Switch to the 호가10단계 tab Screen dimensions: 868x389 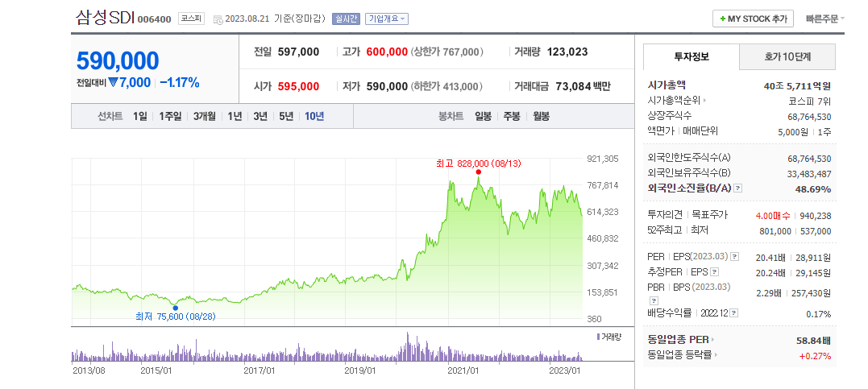click(x=787, y=56)
